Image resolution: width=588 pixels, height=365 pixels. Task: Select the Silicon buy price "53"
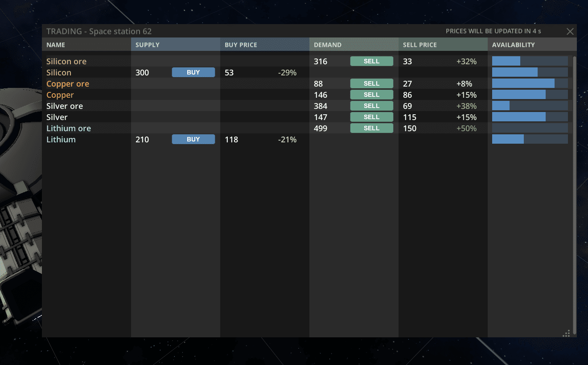point(229,73)
